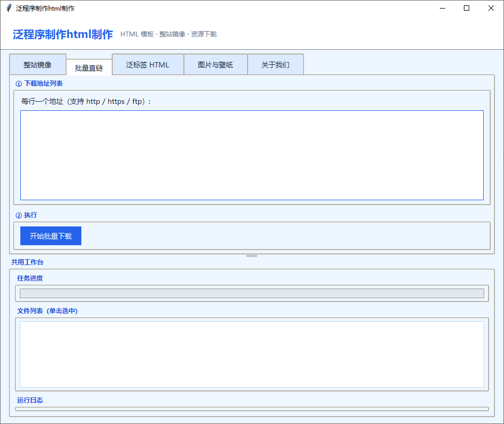
Task: Close the 泛程序制作html制作 window
Action: coord(491,8)
